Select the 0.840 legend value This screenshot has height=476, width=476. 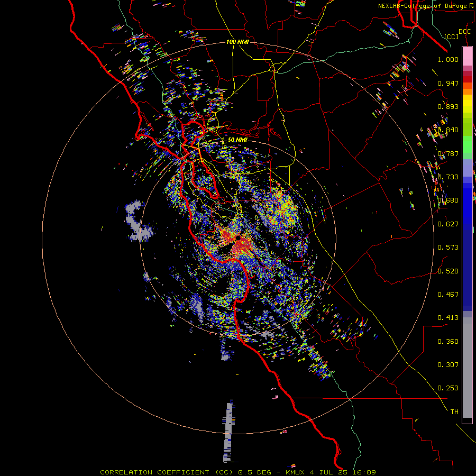pos(448,130)
